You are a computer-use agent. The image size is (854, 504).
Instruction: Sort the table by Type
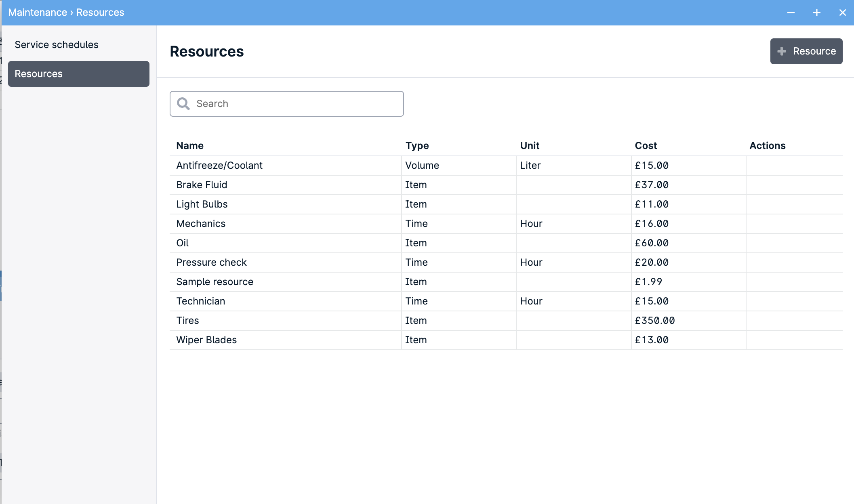(417, 145)
